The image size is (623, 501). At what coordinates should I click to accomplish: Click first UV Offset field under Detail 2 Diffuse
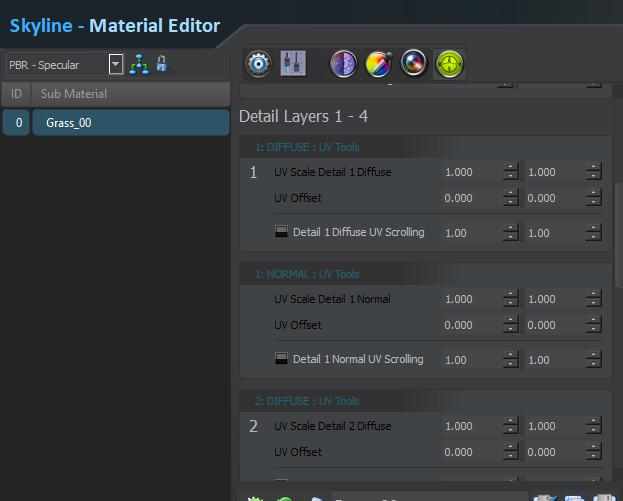tap(471, 452)
